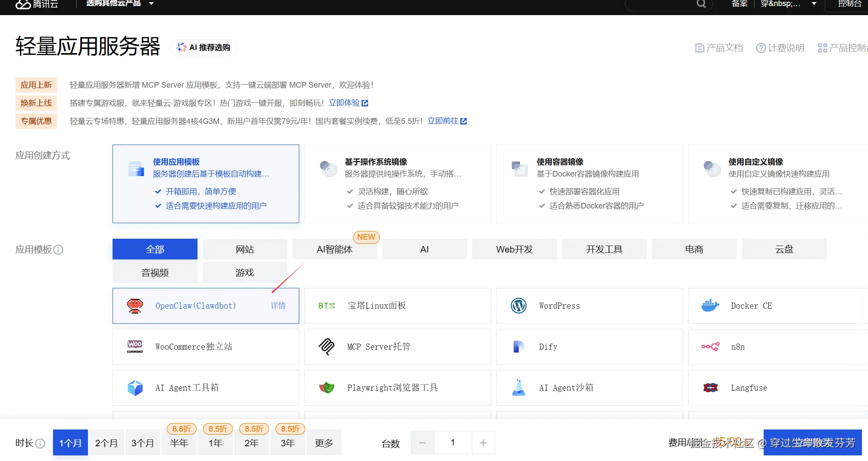Click the 使用自定义镜像 card icon
Screen dimensions: 868x461
pos(711,169)
